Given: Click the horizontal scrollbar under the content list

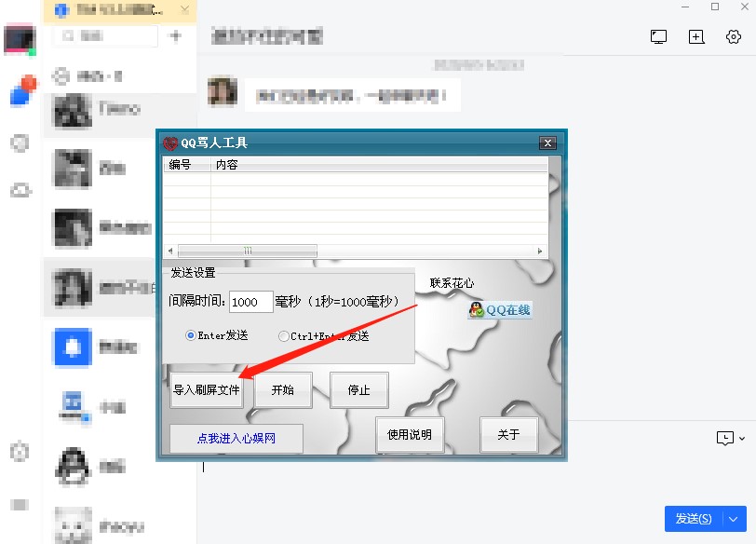Looking at the screenshot, I should click(x=247, y=251).
